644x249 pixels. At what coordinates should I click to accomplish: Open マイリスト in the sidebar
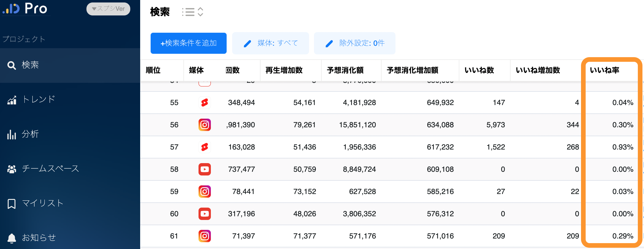pyautogui.click(x=43, y=204)
